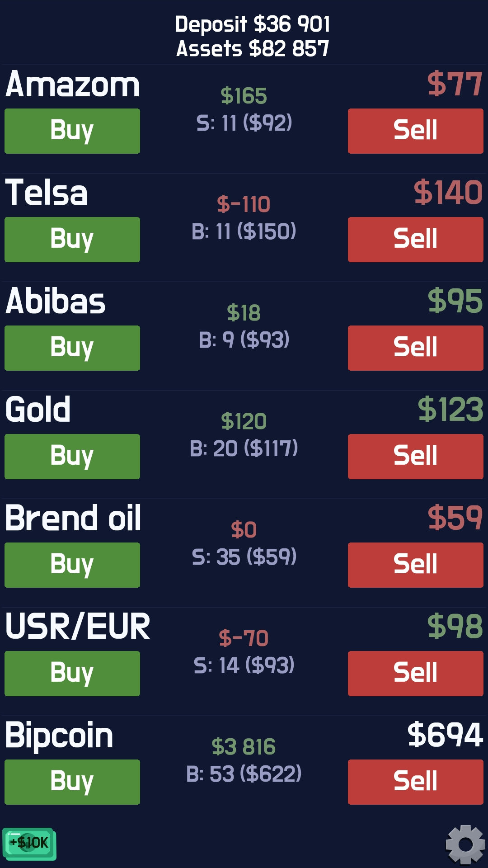Select the Bipcoin $694 price label

[446, 735]
